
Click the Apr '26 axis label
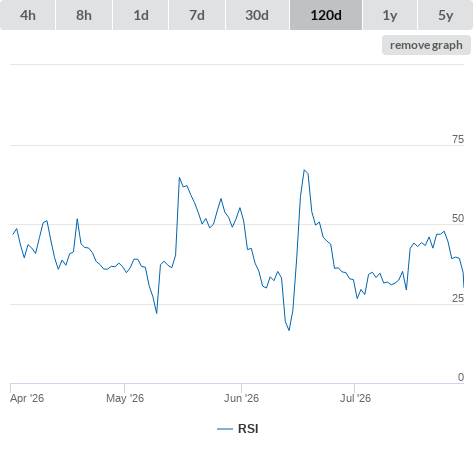coord(27,398)
